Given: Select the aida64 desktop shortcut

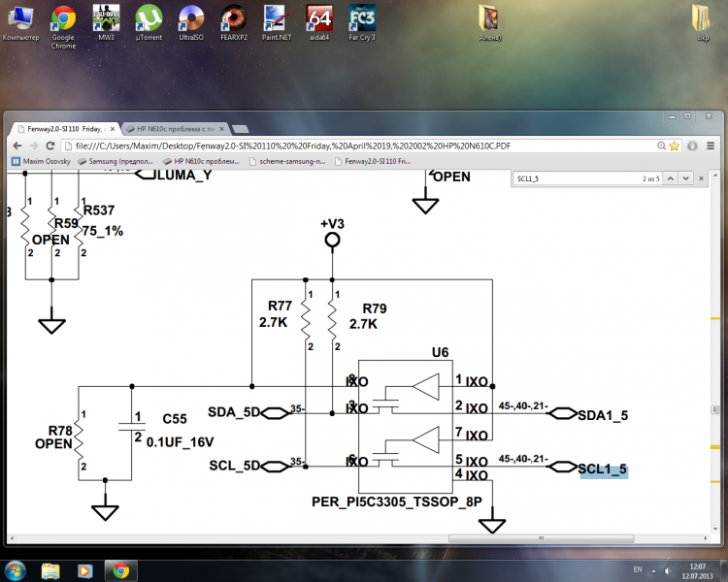Looking at the screenshot, I should [x=319, y=24].
